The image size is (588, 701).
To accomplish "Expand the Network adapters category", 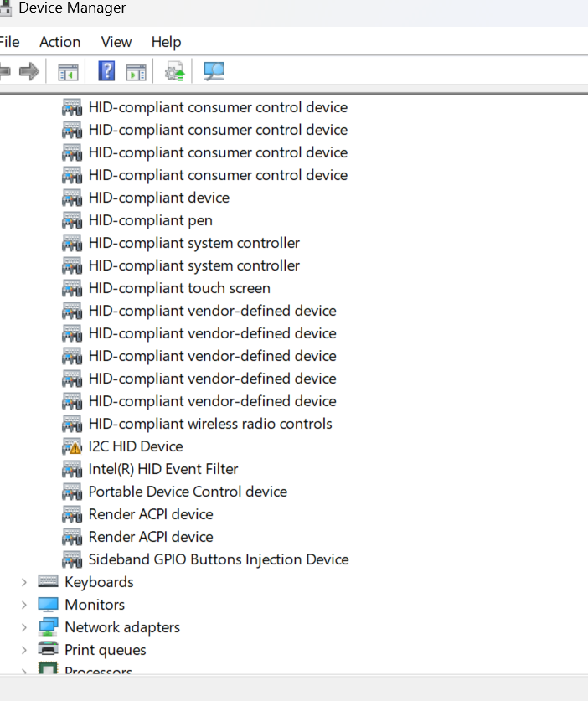I will point(23,626).
